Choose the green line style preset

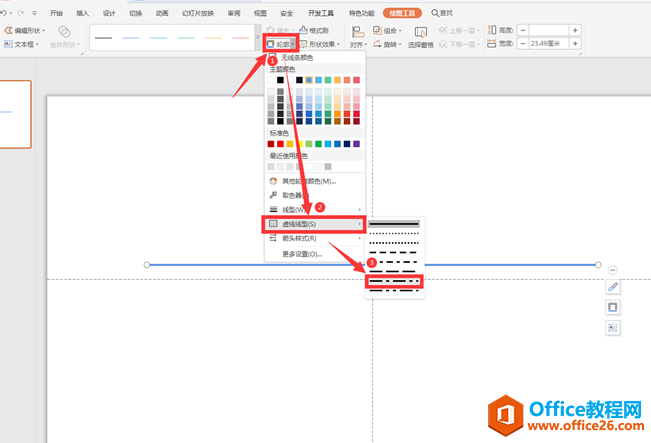coord(186,38)
